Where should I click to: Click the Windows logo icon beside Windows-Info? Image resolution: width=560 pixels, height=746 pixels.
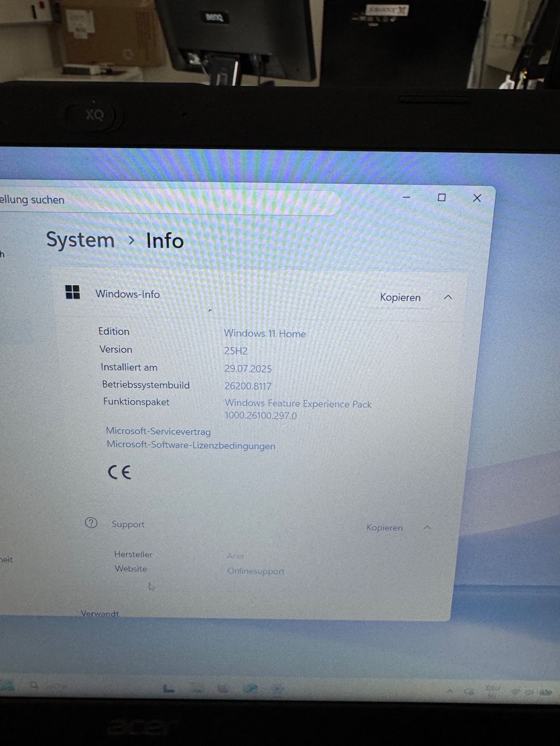[x=72, y=292]
